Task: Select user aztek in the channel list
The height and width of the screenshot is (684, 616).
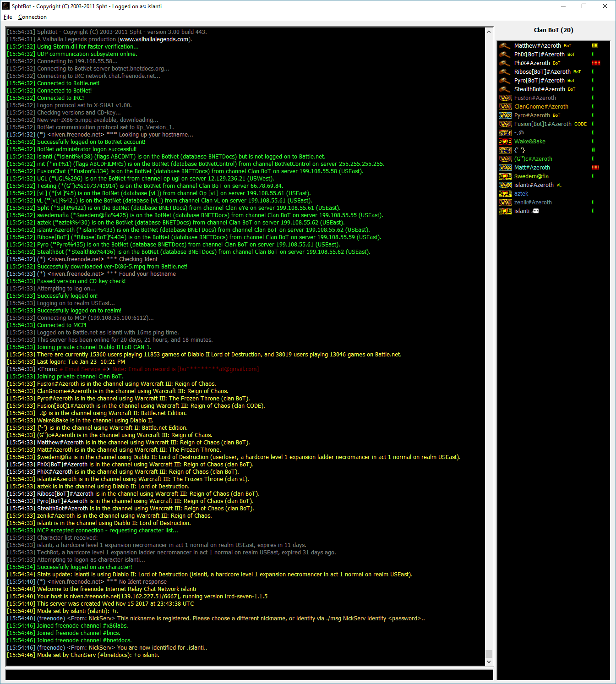Action: click(x=521, y=194)
